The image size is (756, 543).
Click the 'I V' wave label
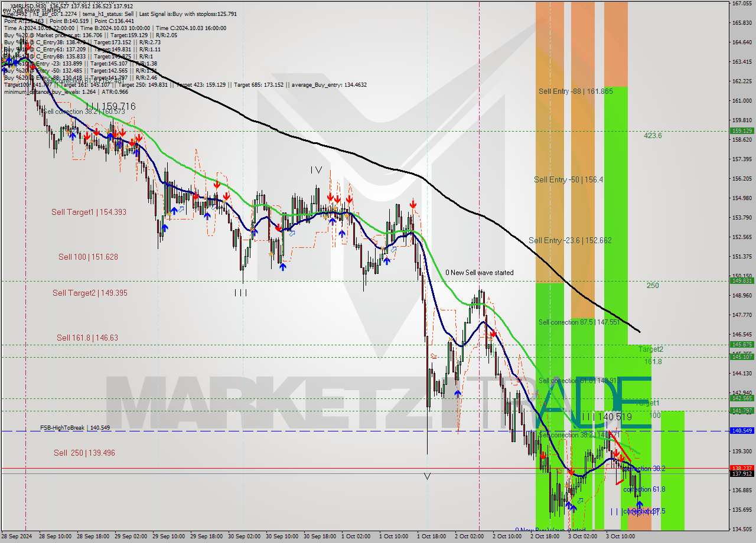point(317,170)
